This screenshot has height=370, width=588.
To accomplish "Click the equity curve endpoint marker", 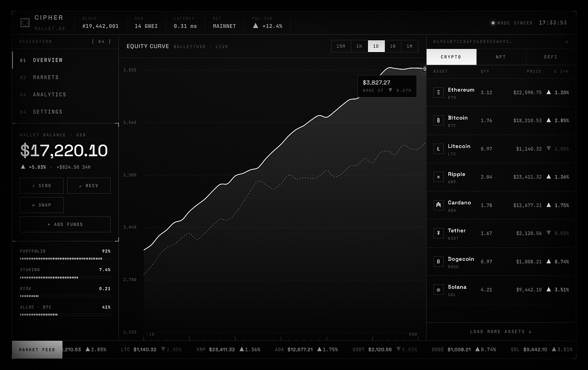I will 425,69.
